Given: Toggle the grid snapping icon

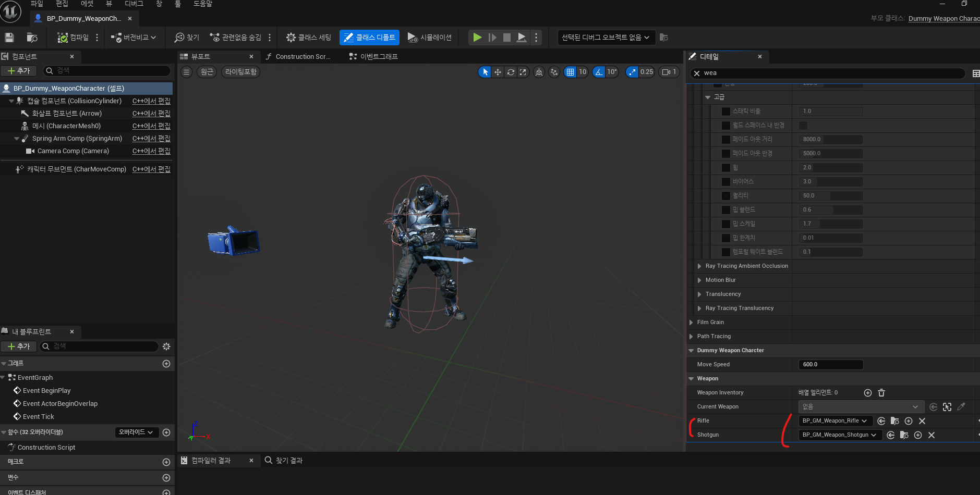Looking at the screenshot, I should click(x=570, y=72).
